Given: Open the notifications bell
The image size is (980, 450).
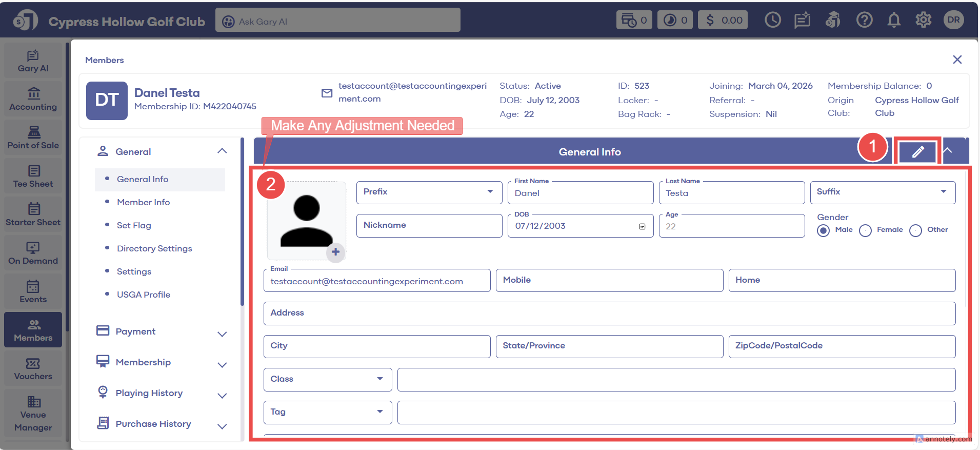Looking at the screenshot, I should pyautogui.click(x=894, y=21).
